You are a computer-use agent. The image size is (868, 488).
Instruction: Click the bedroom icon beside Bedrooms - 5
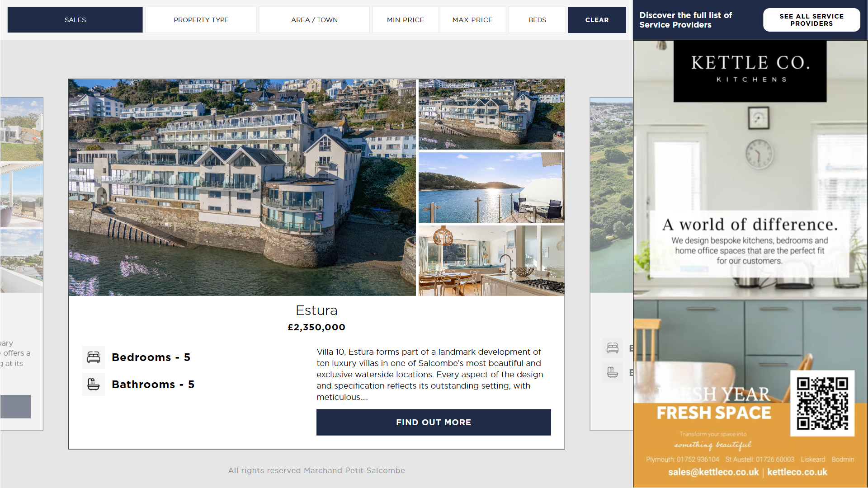(x=94, y=357)
